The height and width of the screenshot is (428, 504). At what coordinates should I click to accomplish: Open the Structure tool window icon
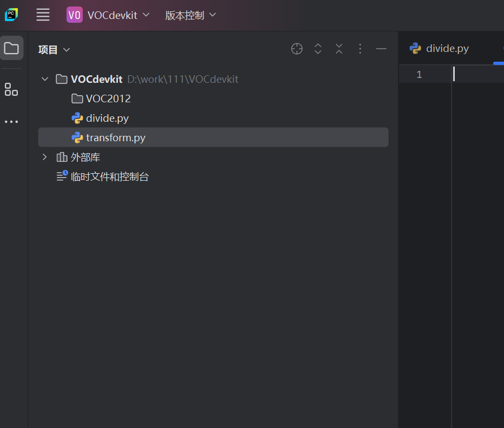[x=11, y=89]
